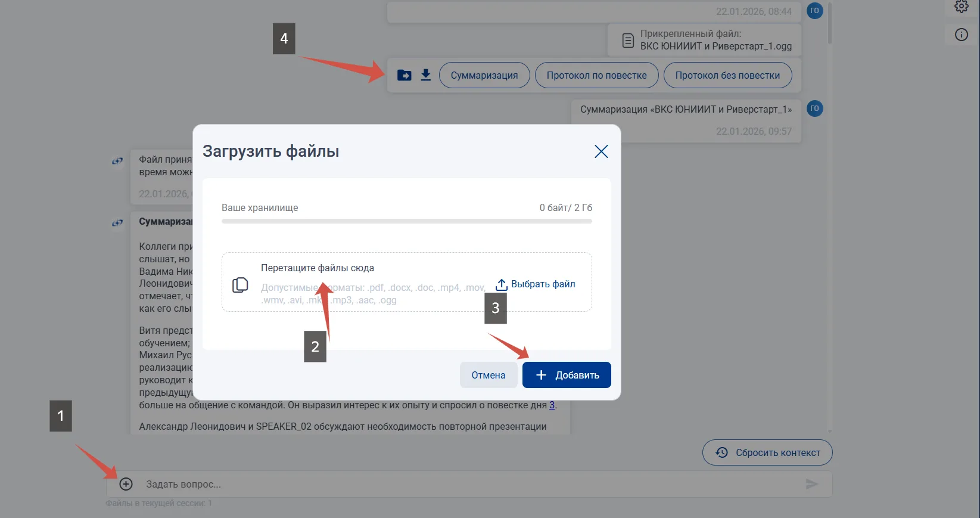The height and width of the screenshot is (518, 980).
Task: Click the Отмена button
Action: 489,375
